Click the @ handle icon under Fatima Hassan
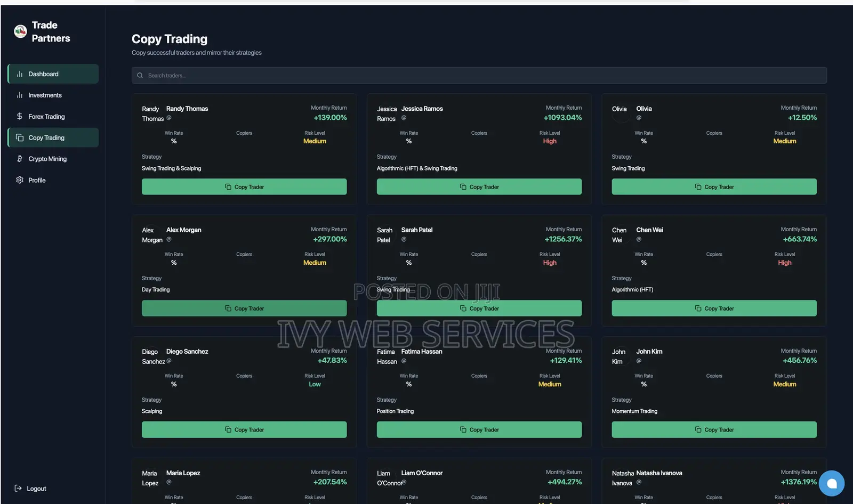Image resolution: width=853 pixels, height=504 pixels. [404, 361]
